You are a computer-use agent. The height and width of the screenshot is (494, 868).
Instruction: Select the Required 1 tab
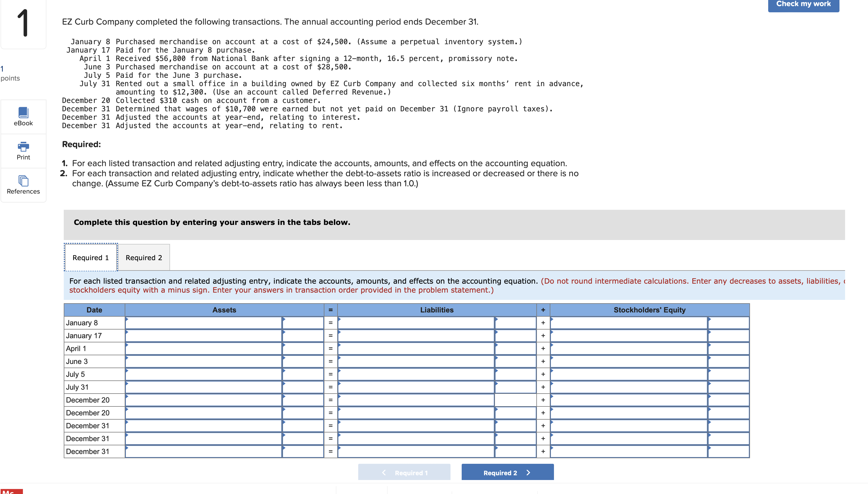(91, 258)
